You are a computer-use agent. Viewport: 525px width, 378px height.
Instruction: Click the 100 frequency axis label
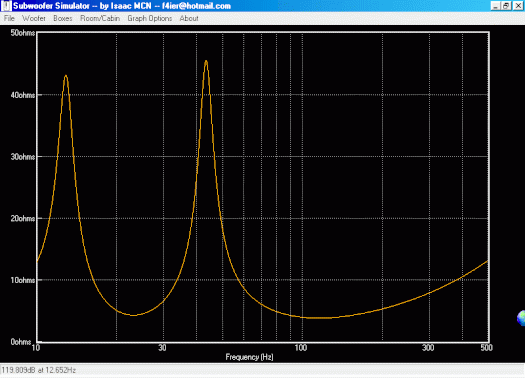pos(301,348)
